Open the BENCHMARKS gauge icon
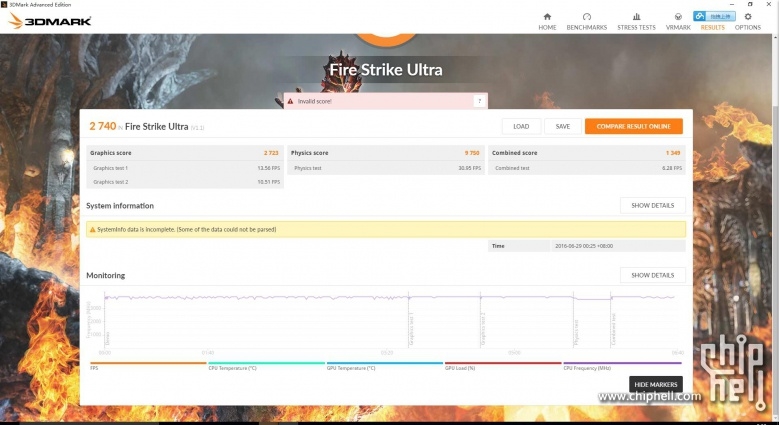Image resolution: width=779 pixels, height=425 pixels. pos(587,16)
